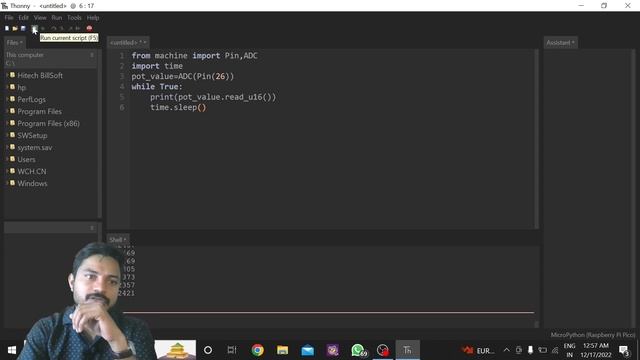640x360 pixels.
Task: Select the Users folder
Action: pyautogui.click(x=26, y=159)
